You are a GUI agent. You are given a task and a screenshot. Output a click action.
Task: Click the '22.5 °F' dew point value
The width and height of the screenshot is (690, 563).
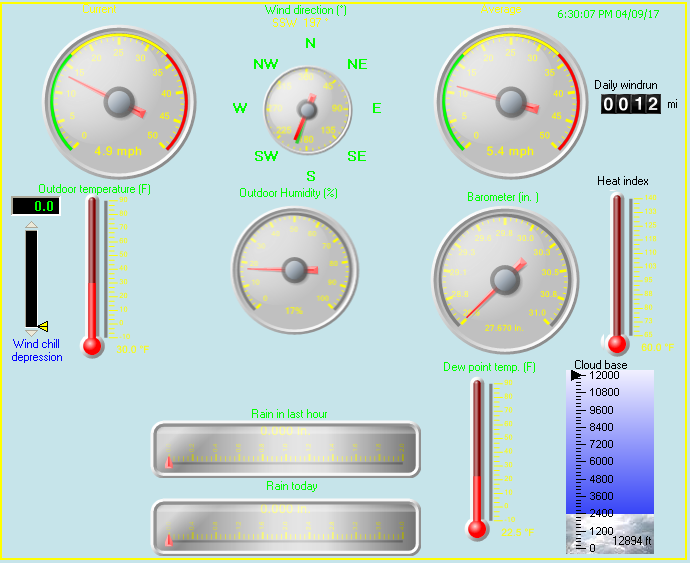518,533
